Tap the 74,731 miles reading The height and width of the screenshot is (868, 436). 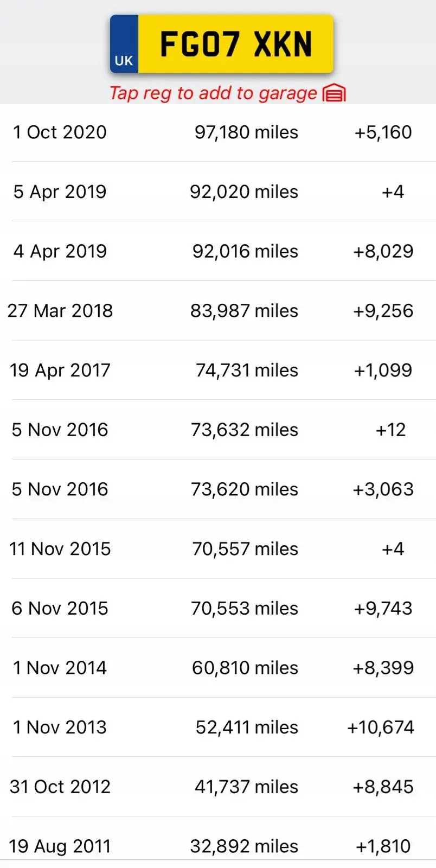(x=247, y=370)
